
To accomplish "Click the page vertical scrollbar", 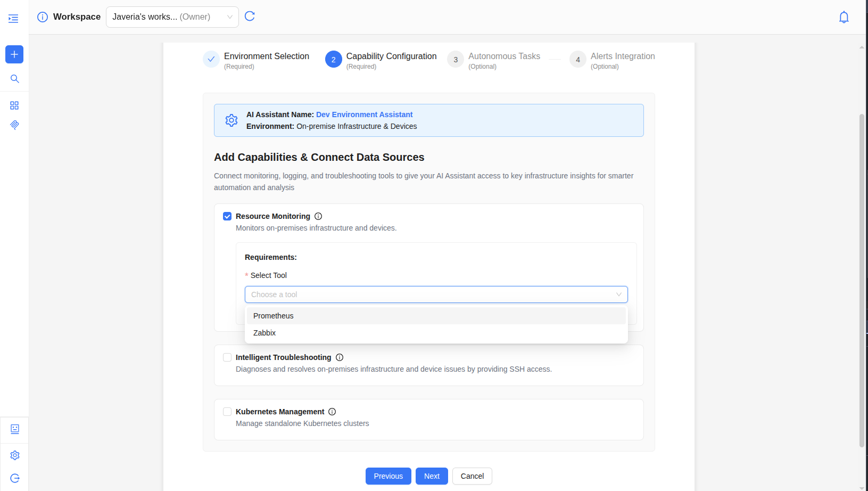I will pos(862,266).
